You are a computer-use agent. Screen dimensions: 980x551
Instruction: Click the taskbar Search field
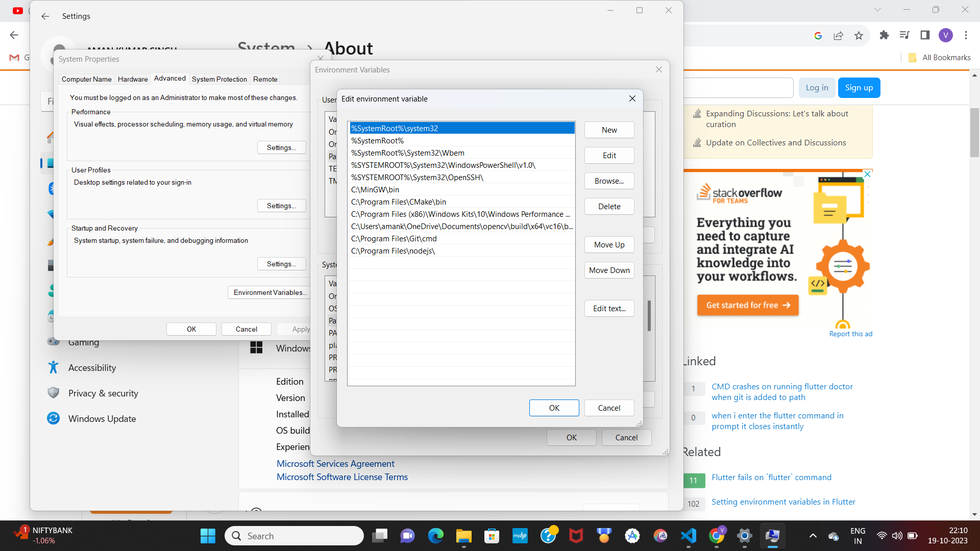click(x=294, y=536)
